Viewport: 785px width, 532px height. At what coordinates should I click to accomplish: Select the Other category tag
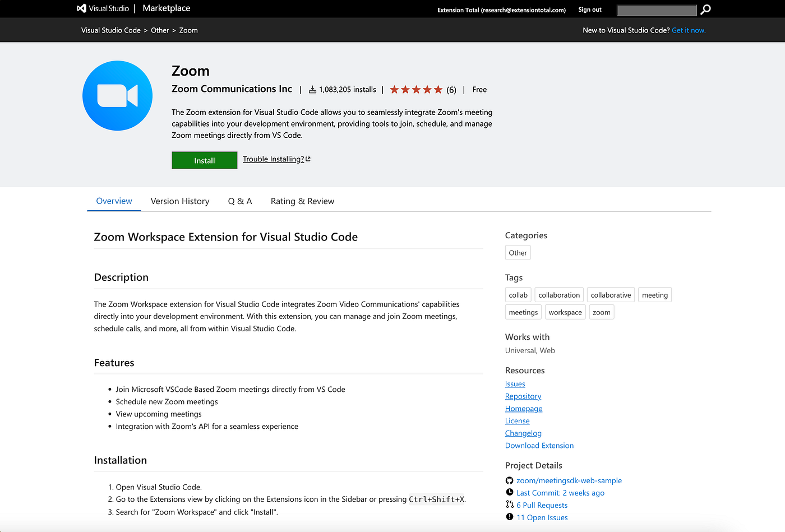[x=518, y=253]
